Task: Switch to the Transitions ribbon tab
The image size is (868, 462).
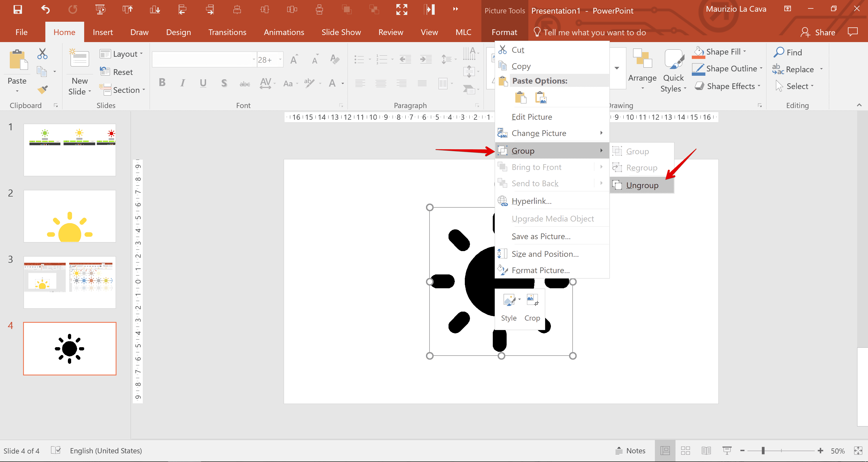Action: (227, 32)
